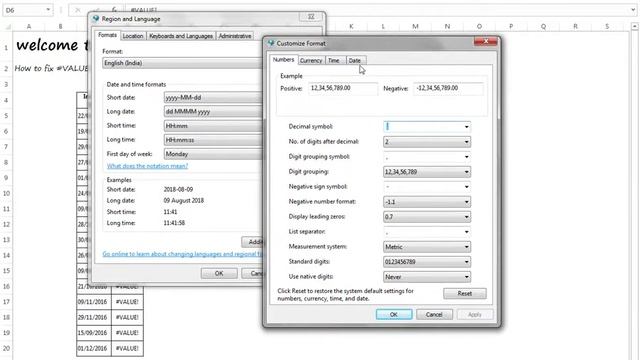Close the Region and Language dialog
Image resolution: width=640 pixels, height=360 pixels.
pos(311,17)
